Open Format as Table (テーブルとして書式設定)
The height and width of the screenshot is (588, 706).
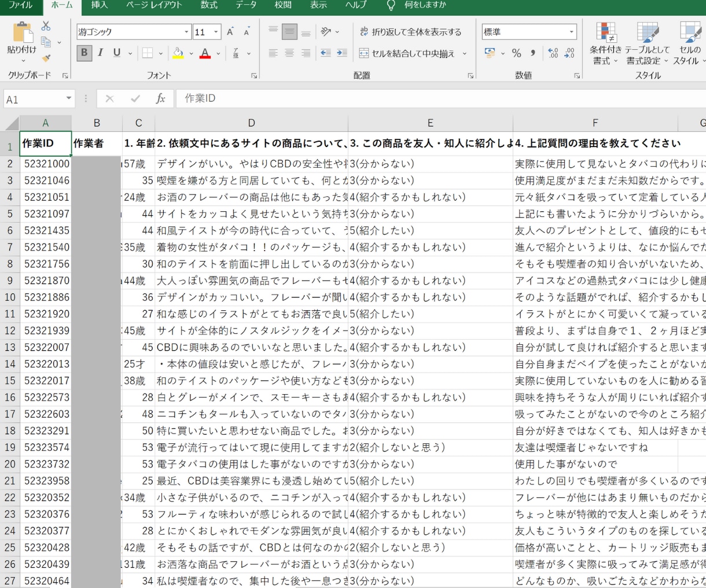[648, 44]
